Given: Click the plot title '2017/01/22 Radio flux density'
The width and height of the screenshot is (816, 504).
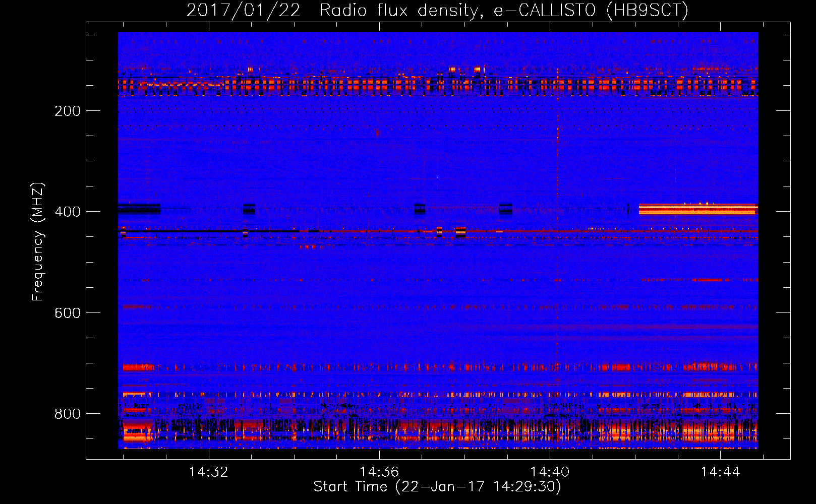Looking at the screenshot, I should pyautogui.click(x=438, y=10).
